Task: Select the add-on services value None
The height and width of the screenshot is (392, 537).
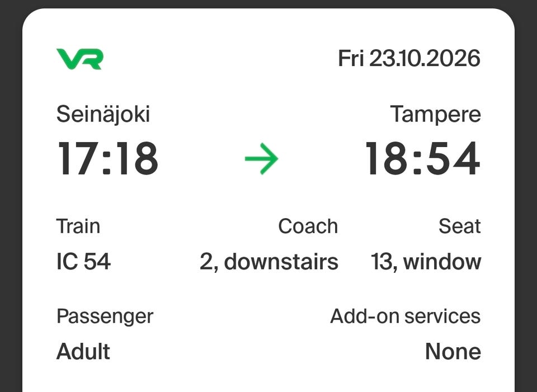Action: [453, 352]
